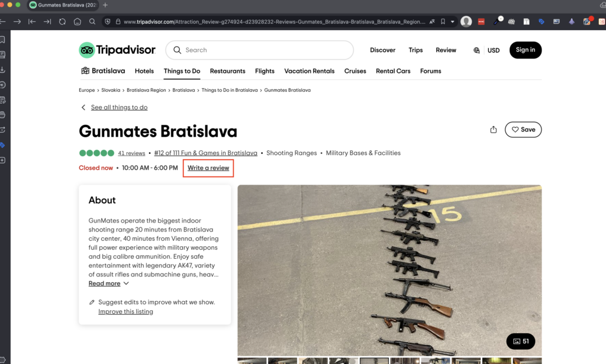Viewport: 606px width, 364px height.
Task: Click the rewind to first page button
Action: coord(32,22)
